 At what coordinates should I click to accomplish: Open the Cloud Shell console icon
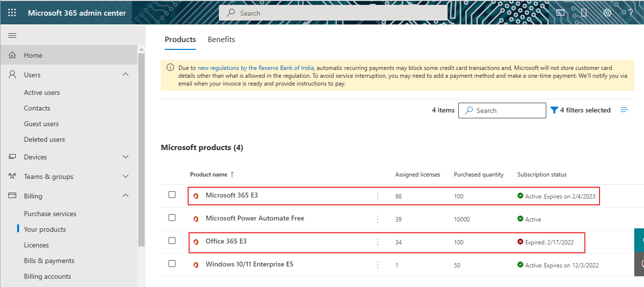560,13
